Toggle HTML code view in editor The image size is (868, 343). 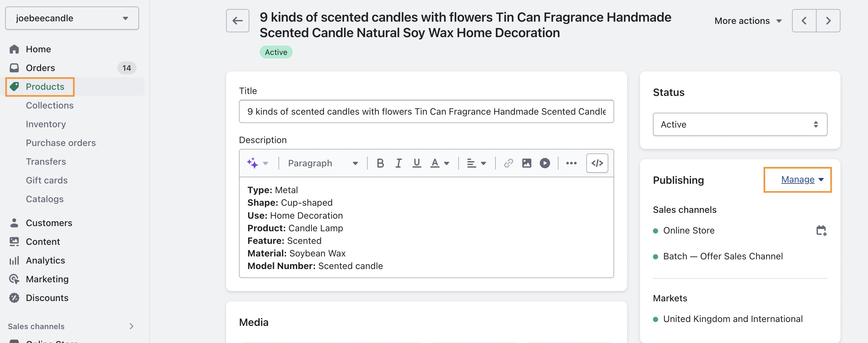point(597,163)
